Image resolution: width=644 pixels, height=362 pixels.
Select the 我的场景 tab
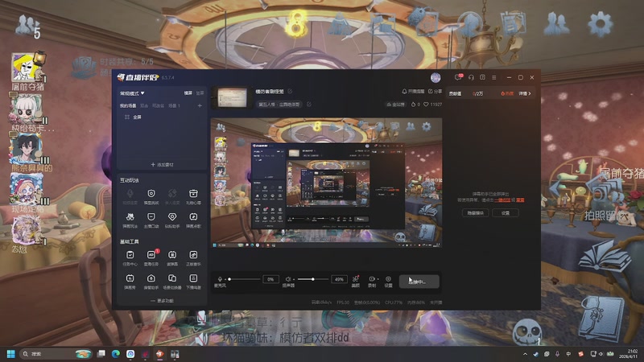click(128, 106)
